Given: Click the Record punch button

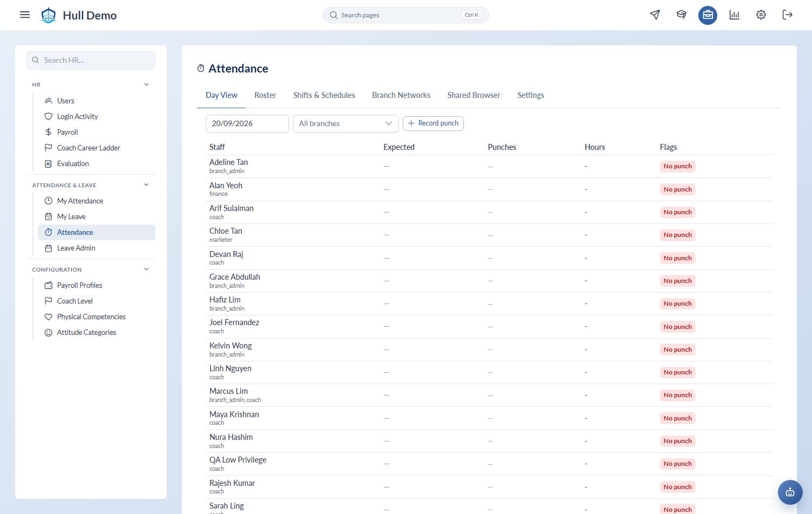Looking at the screenshot, I should (x=433, y=123).
